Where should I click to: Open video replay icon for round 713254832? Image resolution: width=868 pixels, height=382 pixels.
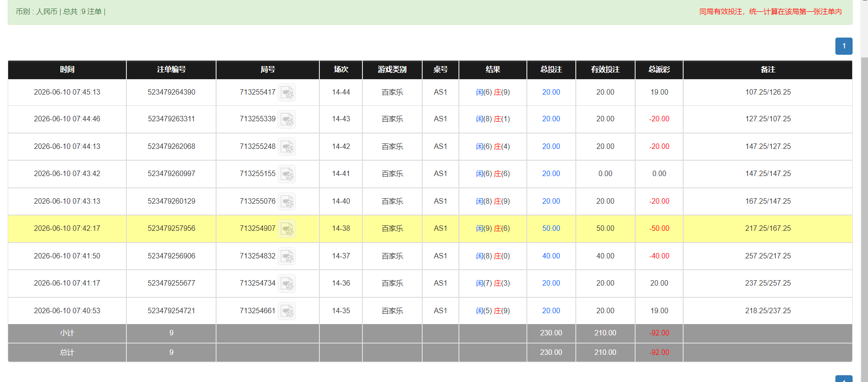coord(287,256)
